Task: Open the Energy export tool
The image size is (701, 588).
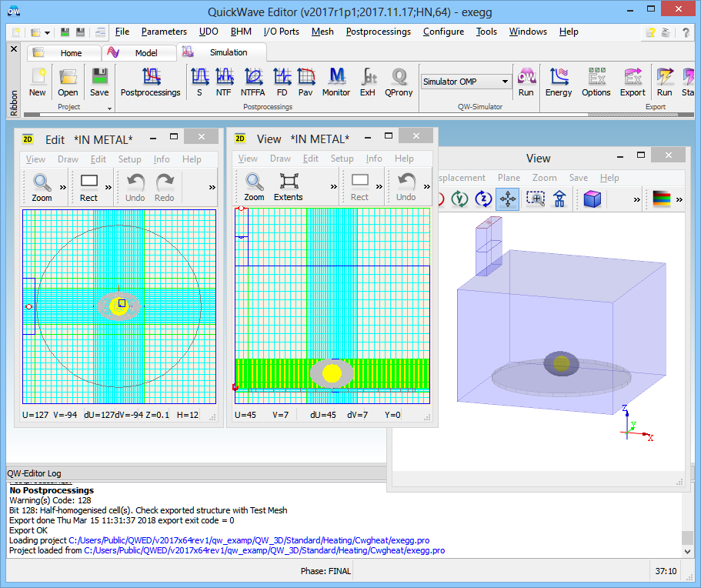Action: coord(558,82)
